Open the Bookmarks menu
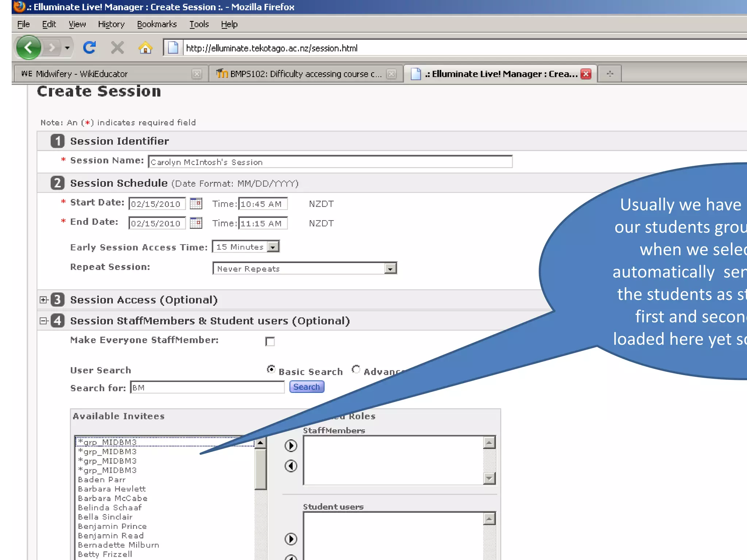Screen dimensions: 747x560 [x=156, y=24]
